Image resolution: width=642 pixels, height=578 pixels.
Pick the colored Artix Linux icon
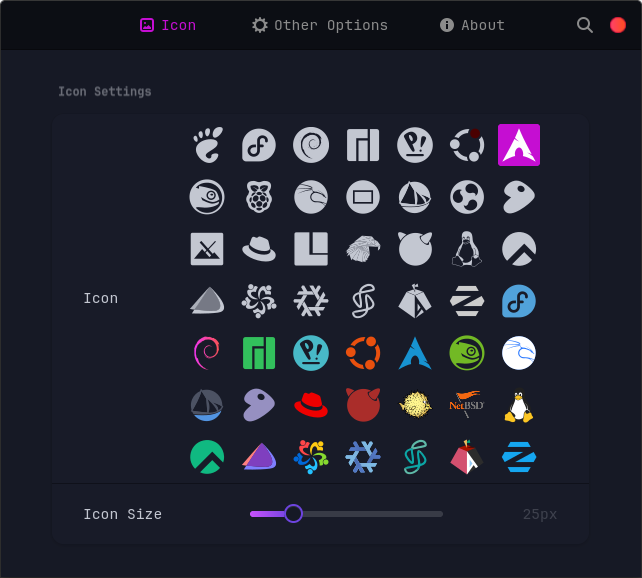pyautogui.click(x=467, y=457)
